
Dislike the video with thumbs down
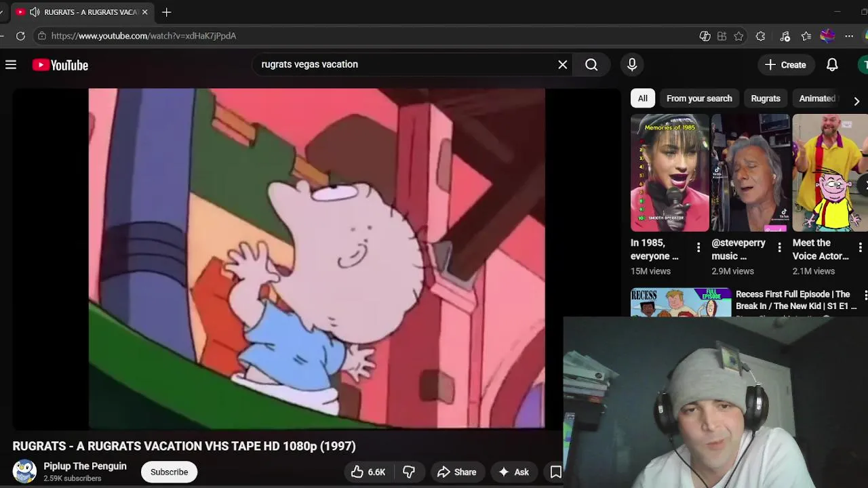pyautogui.click(x=408, y=472)
